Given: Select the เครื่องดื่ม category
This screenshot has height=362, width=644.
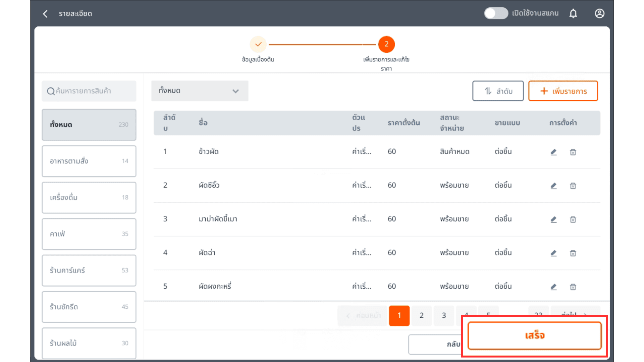Looking at the screenshot, I should [x=89, y=197].
